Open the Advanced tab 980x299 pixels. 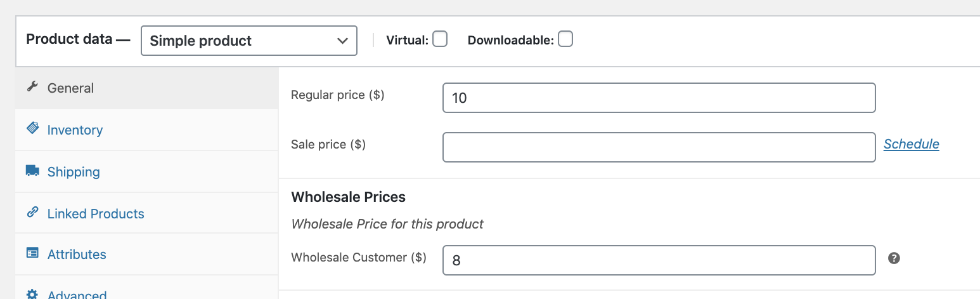[x=77, y=295]
